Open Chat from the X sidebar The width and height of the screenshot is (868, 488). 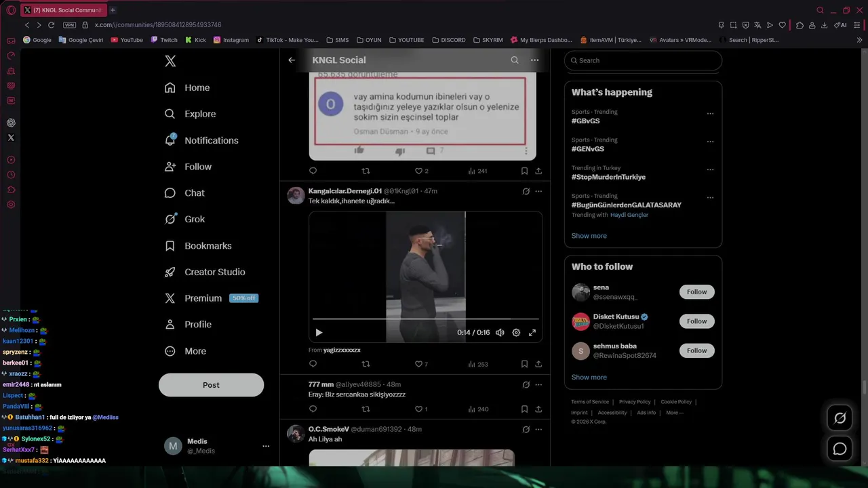coord(184,193)
